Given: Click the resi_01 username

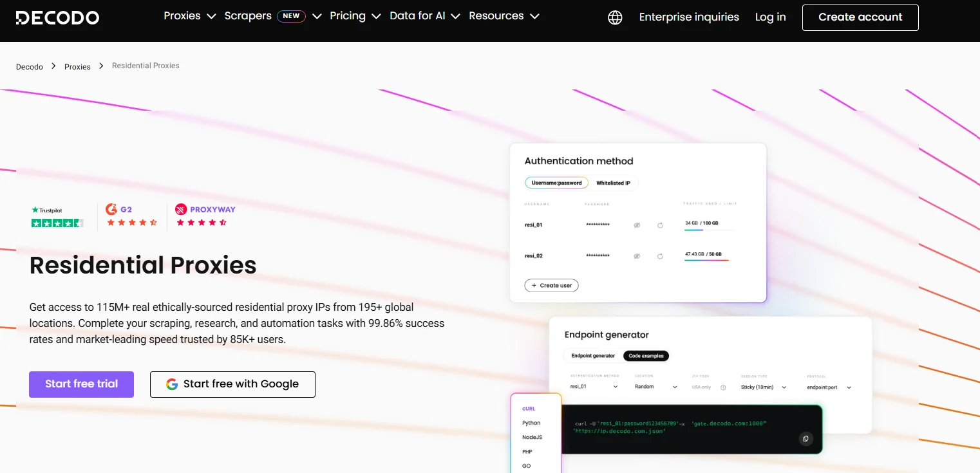Looking at the screenshot, I should pos(534,225).
